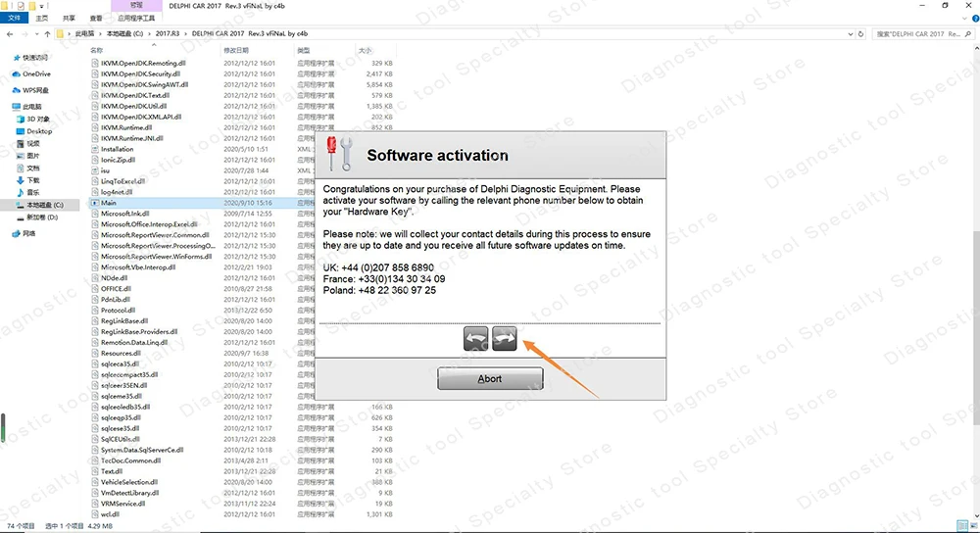980x533 pixels.
Task: Select the 管理 contextual tab
Action: point(136,5)
